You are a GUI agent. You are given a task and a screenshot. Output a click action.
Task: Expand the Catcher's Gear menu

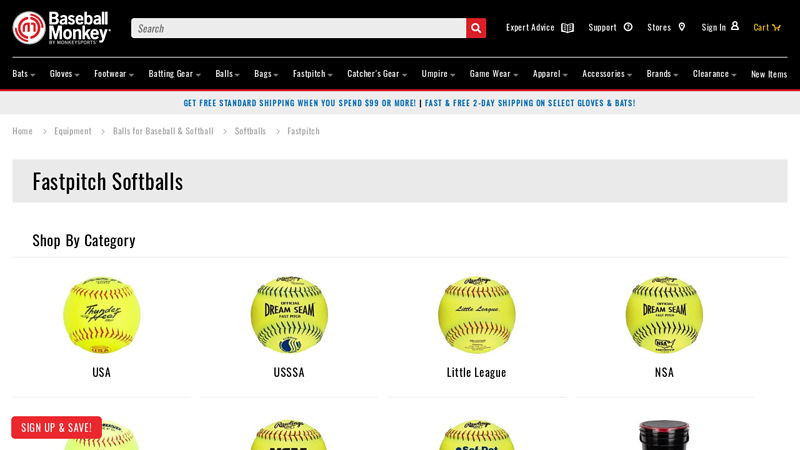(x=377, y=74)
